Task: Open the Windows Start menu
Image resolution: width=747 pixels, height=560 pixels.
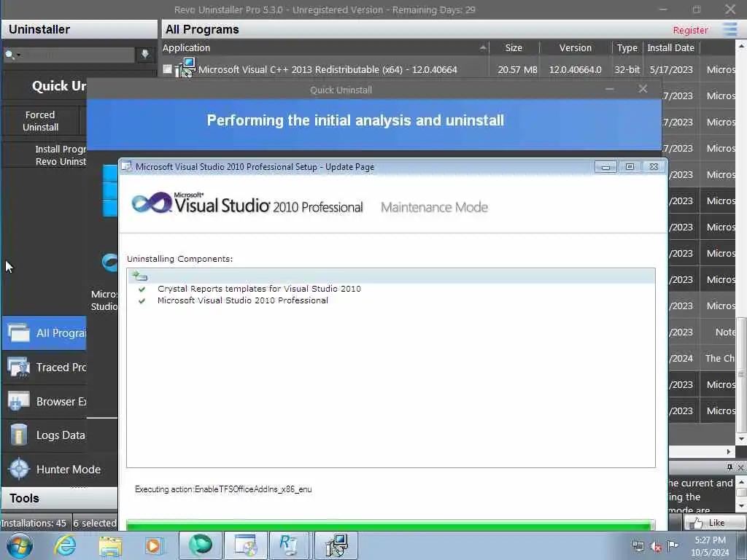Action: (20, 545)
